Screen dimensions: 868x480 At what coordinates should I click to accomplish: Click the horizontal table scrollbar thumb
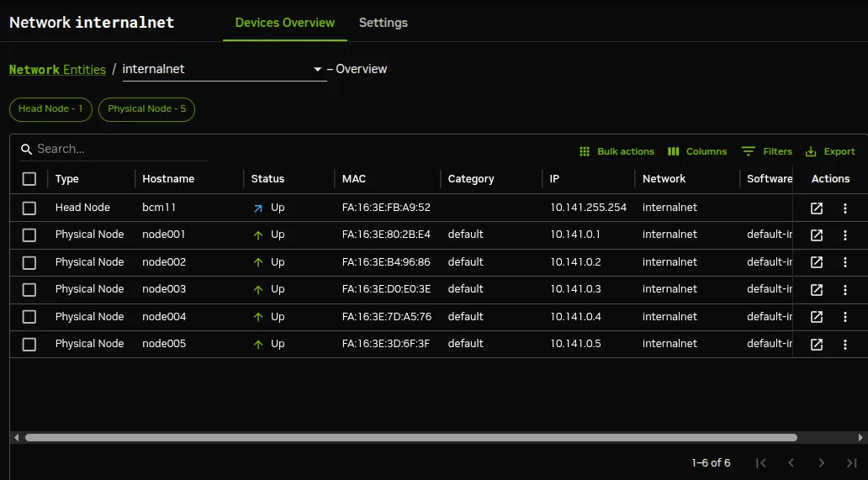[x=410, y=437]
